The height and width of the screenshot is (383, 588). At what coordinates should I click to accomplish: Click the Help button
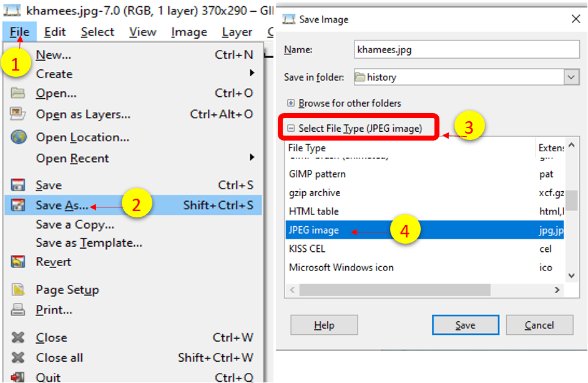pyautogui.click(x=324, y=325)
